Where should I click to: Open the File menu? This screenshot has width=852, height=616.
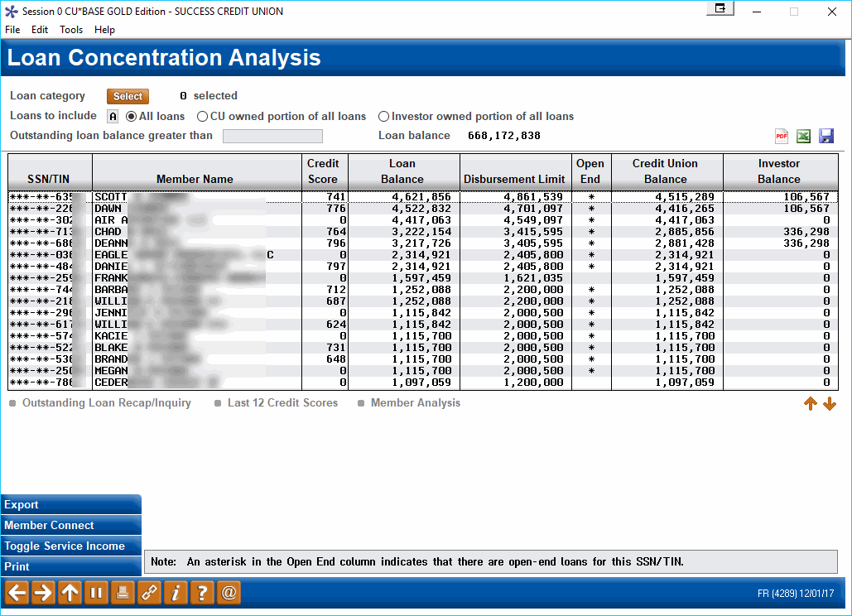[x=12, y=30]
